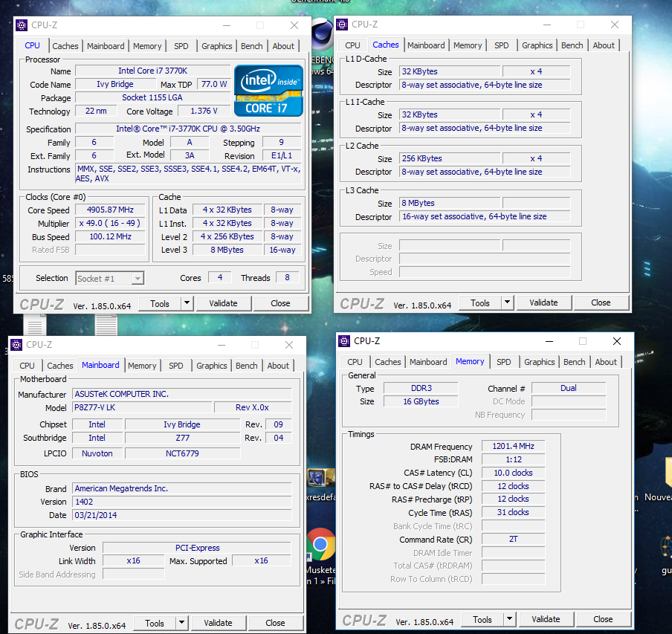Open the Mainboard tab in the CPU window
672x634 pixels.
106,46
